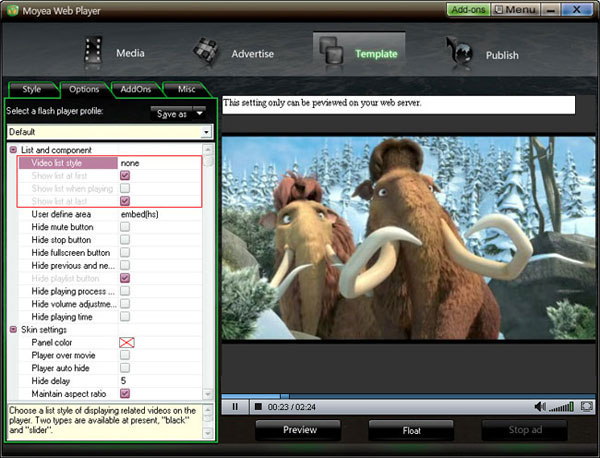Enable Player auto hide checkbox

(x=125, y=368)
